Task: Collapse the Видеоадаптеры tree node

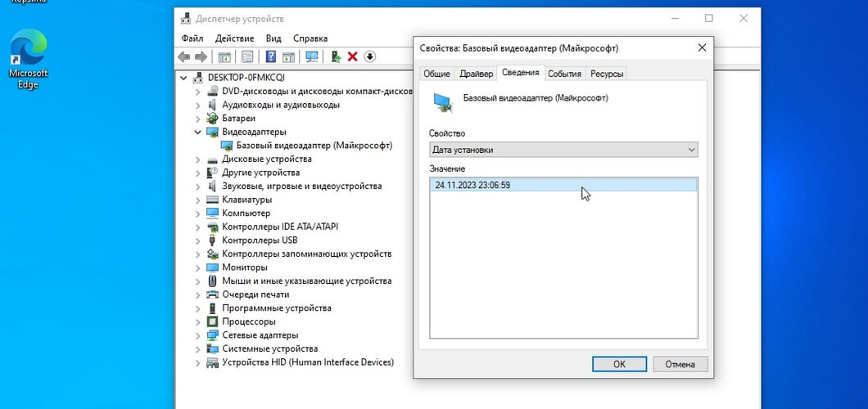Action: click(x=197, y=132)
